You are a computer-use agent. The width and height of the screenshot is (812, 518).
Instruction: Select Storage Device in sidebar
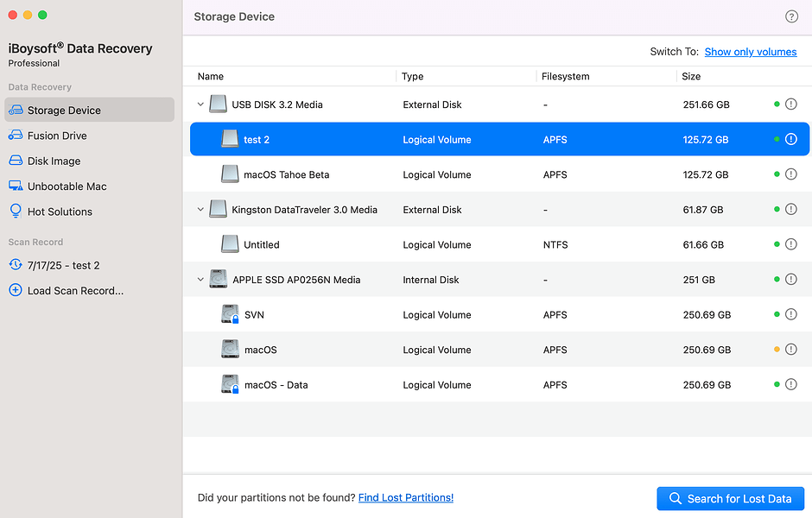click(x=90, y=110)
